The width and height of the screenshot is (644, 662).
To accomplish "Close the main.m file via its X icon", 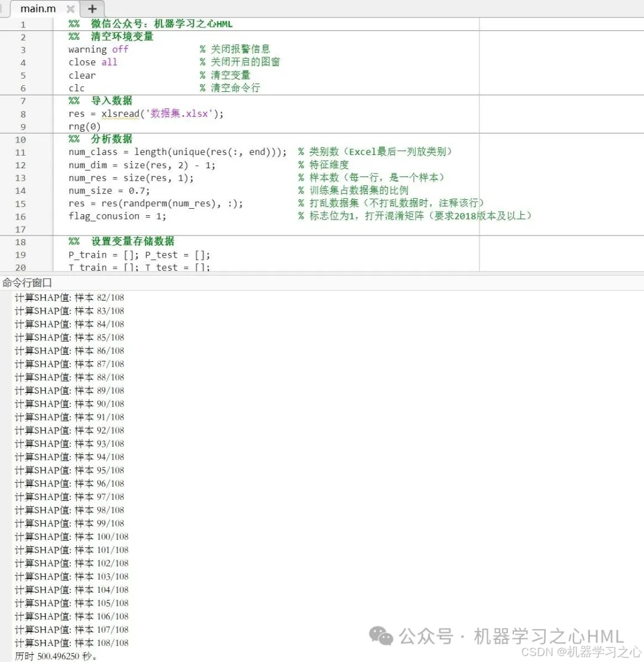I will coord(70,9).
